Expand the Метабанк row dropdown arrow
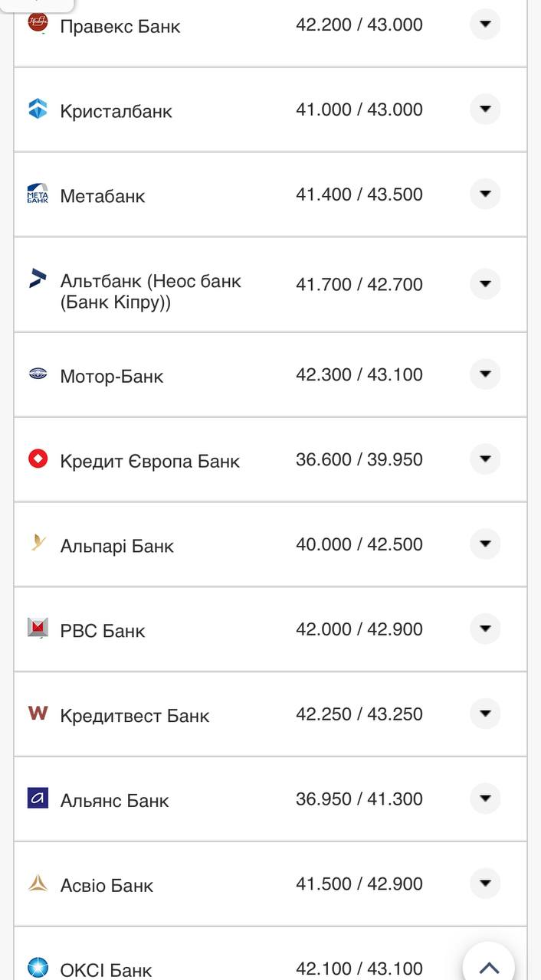This screenshot has width=541, height=980. [484, 194]
